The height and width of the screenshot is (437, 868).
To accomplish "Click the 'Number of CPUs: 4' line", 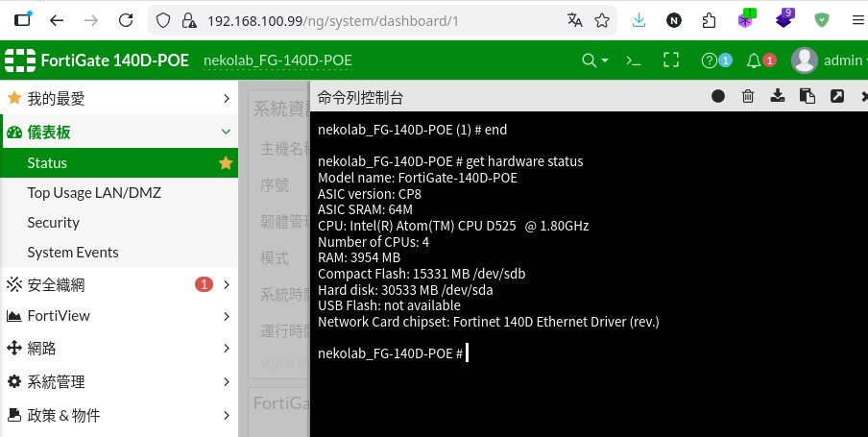I will pyautogui.click(x=374, y=242).
